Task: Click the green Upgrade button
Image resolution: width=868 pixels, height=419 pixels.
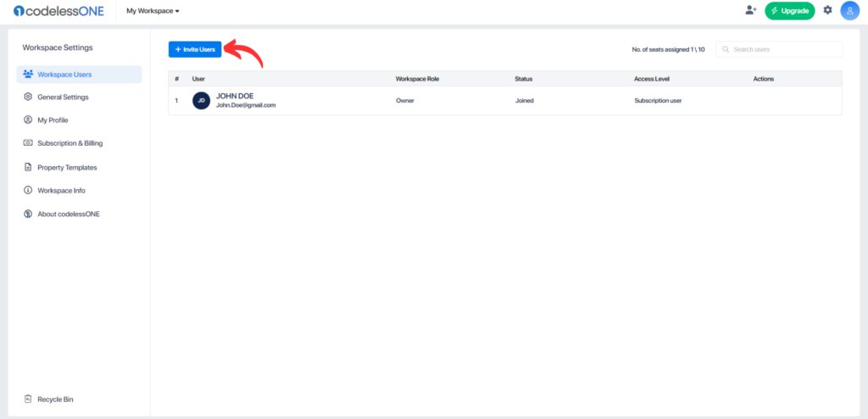Action: tap(790, 10)
